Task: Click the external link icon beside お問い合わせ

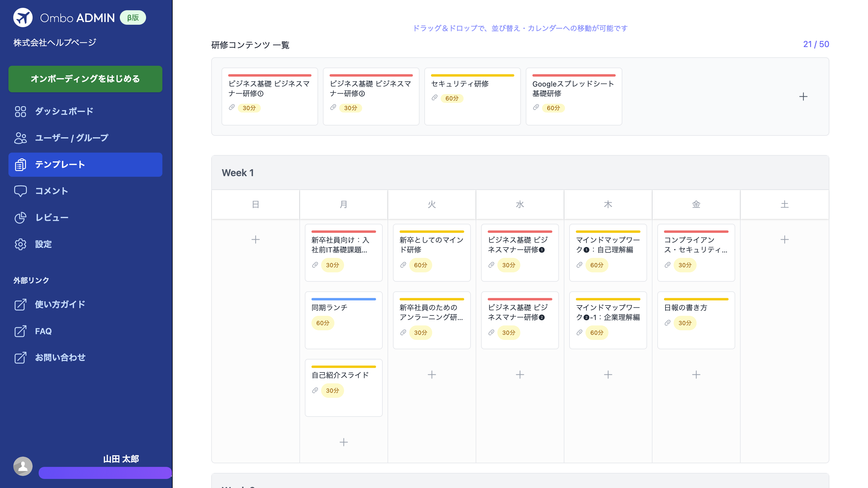Action: 20,357
